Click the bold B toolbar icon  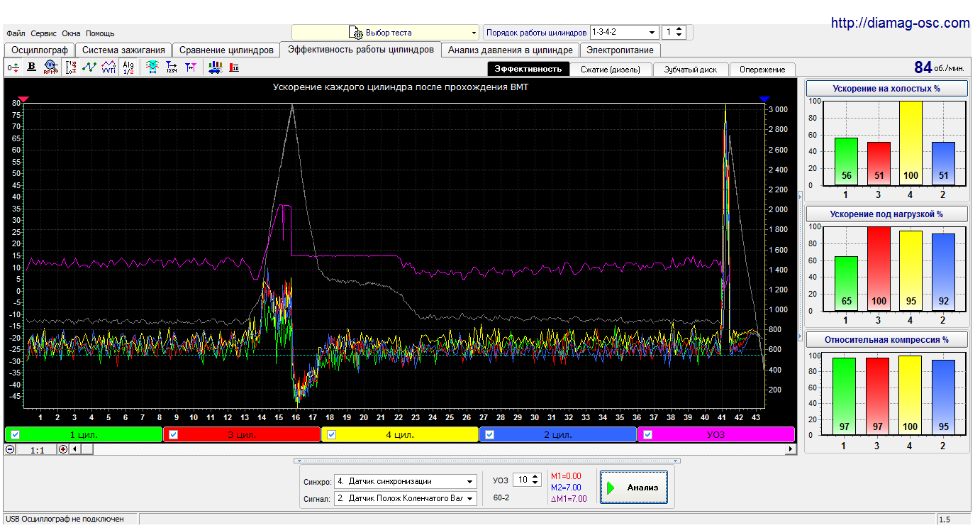pos(31,67)
